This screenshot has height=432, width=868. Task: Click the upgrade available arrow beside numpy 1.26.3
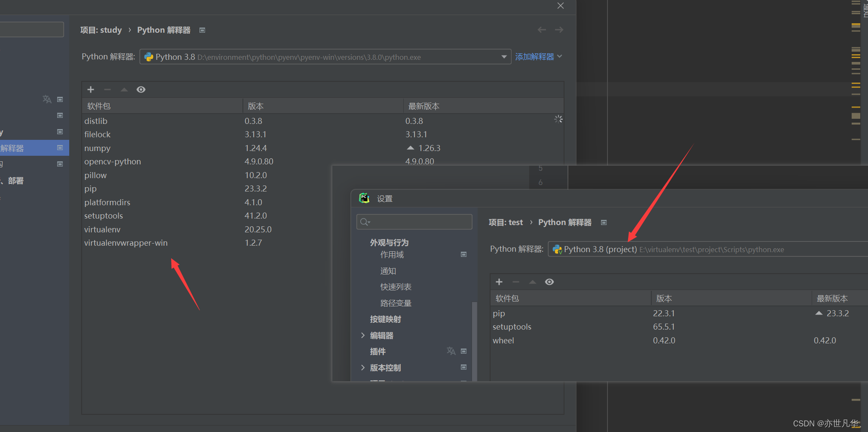tap(411, 148)
